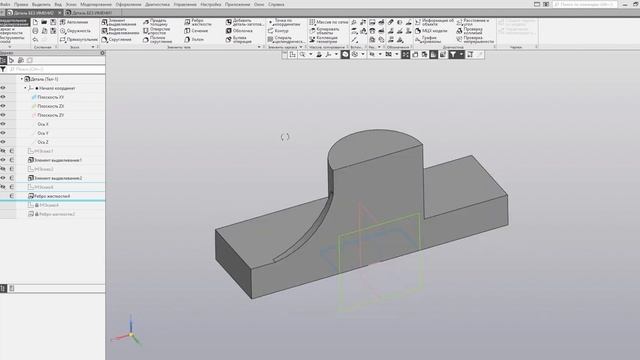Choose the Сечение section tool
Viewport: 640px width, 360px height.
click(x=196, y=31)
